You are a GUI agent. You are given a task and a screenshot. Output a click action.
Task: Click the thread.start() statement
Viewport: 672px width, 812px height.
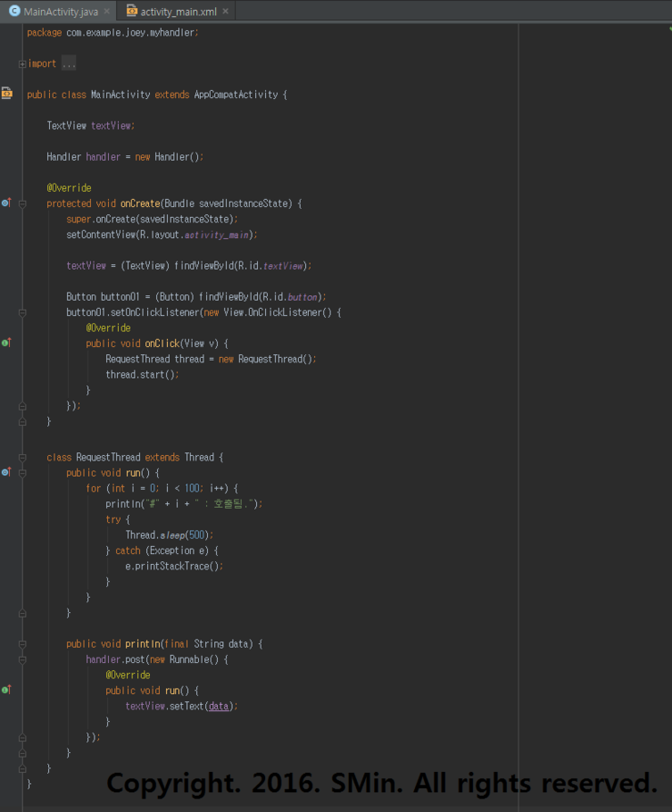142,374
